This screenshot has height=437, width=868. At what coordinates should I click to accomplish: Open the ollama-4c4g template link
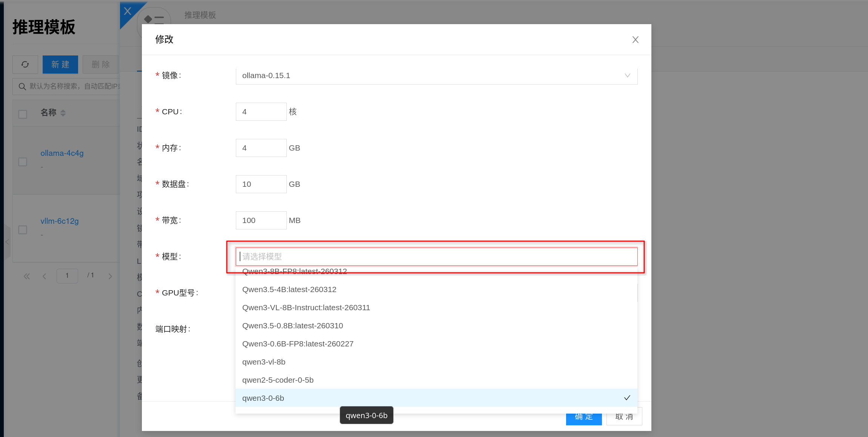click(x=62, y=153)
